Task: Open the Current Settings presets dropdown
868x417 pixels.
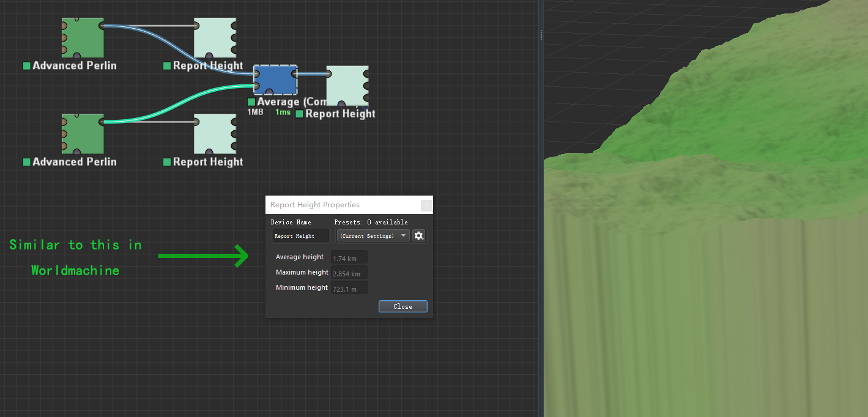Action: point(373,235)
